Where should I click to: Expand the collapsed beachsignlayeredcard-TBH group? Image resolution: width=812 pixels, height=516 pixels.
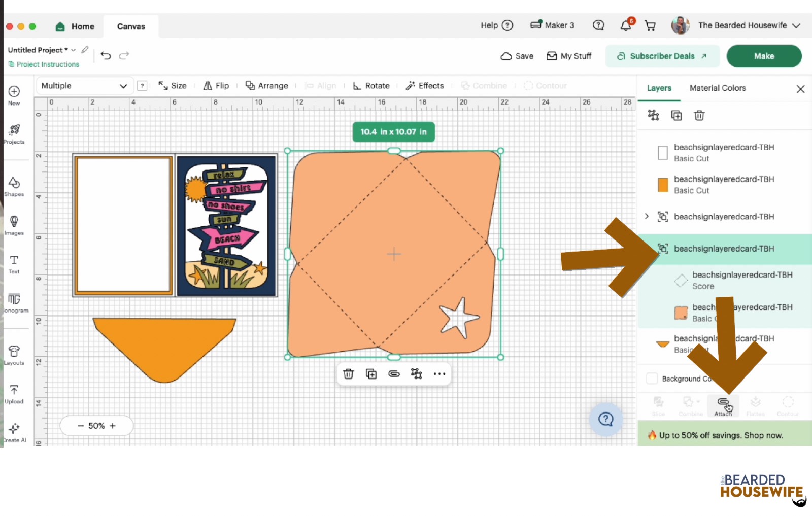[647, 216]
